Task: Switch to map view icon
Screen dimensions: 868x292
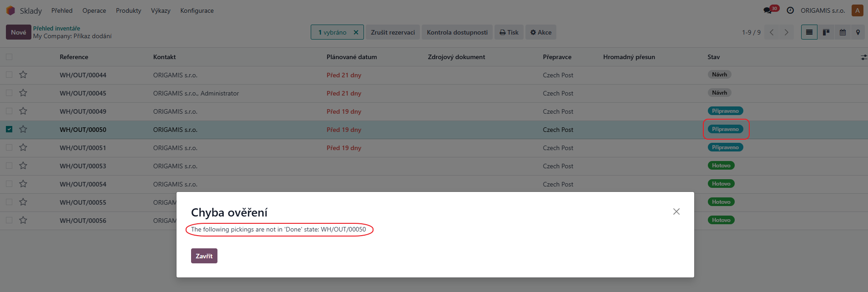Action: point(858,32)
